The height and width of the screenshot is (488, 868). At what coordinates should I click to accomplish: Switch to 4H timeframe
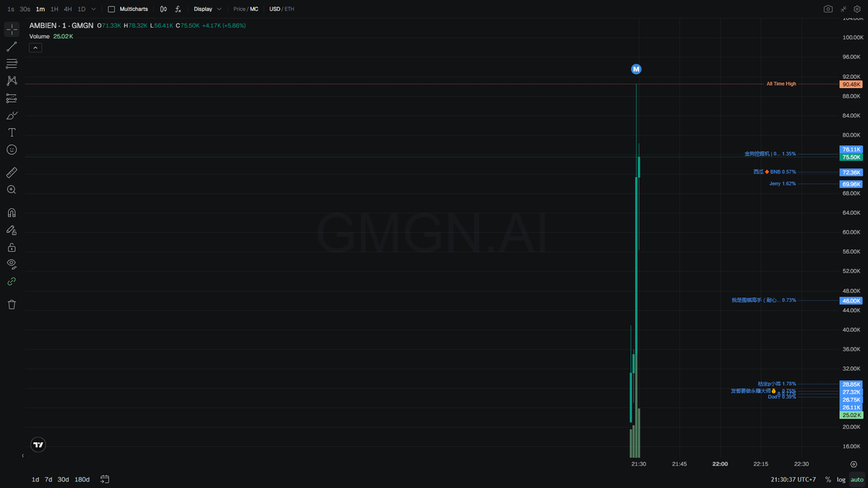click(x=68, y=9)
